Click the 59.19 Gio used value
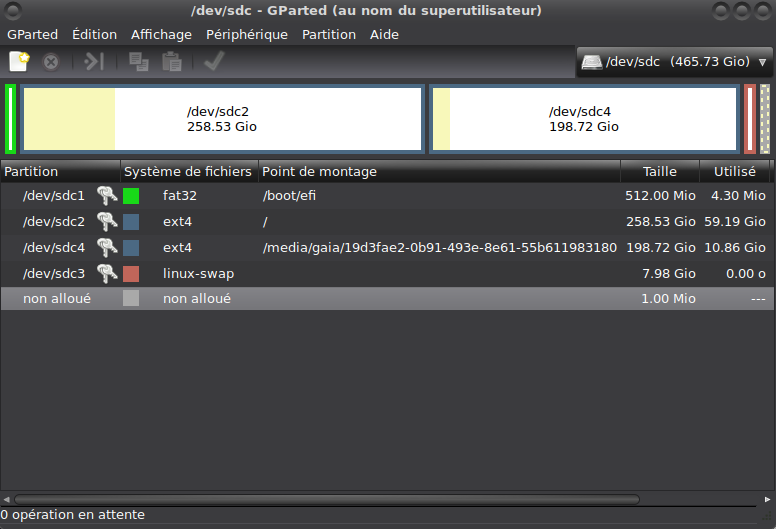776x529 pixels. tap(735, 221)
